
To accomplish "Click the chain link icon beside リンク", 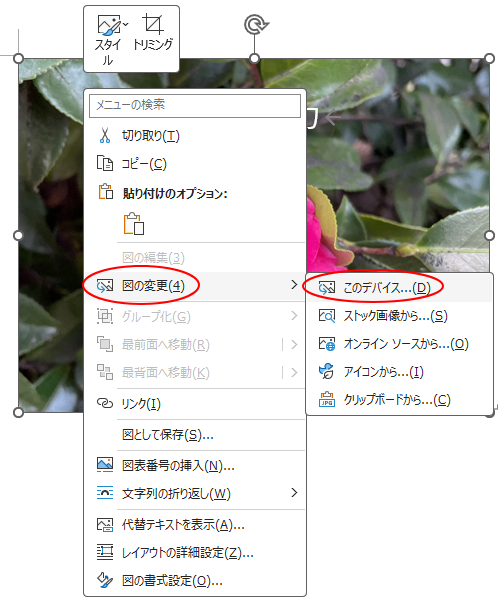I will 105,403.
